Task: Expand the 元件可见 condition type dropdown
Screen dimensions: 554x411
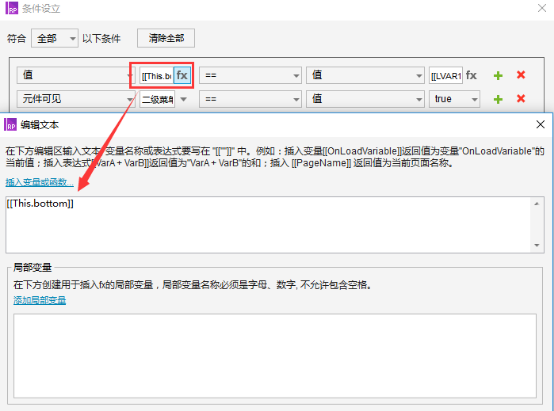Action: coord(76,99)
